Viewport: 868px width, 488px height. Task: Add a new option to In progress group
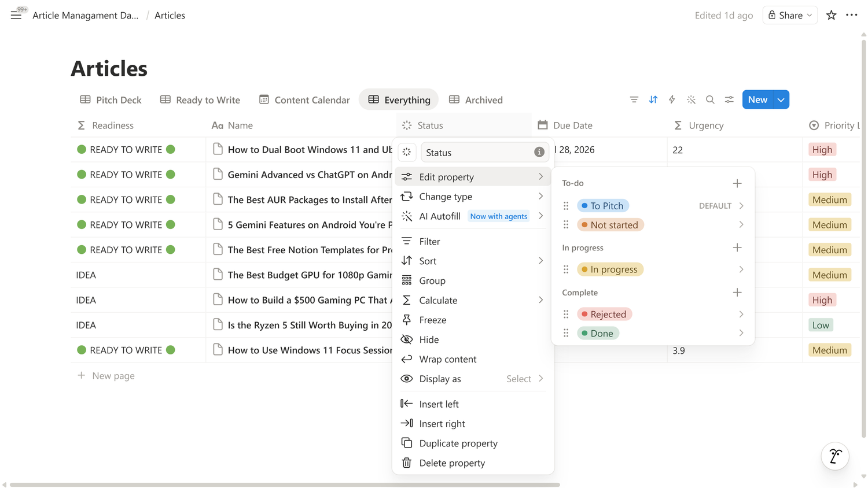(737, 247)
